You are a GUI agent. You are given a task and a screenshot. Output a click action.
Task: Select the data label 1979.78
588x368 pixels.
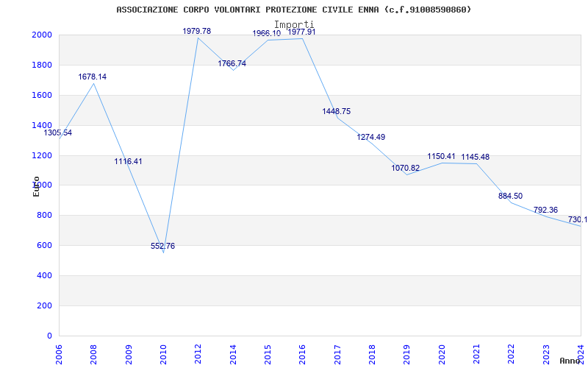197,31
